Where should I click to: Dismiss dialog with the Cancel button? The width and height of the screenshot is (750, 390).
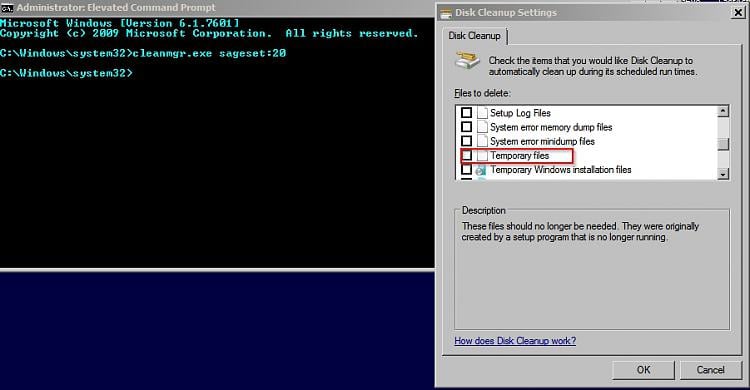(710, 370)
